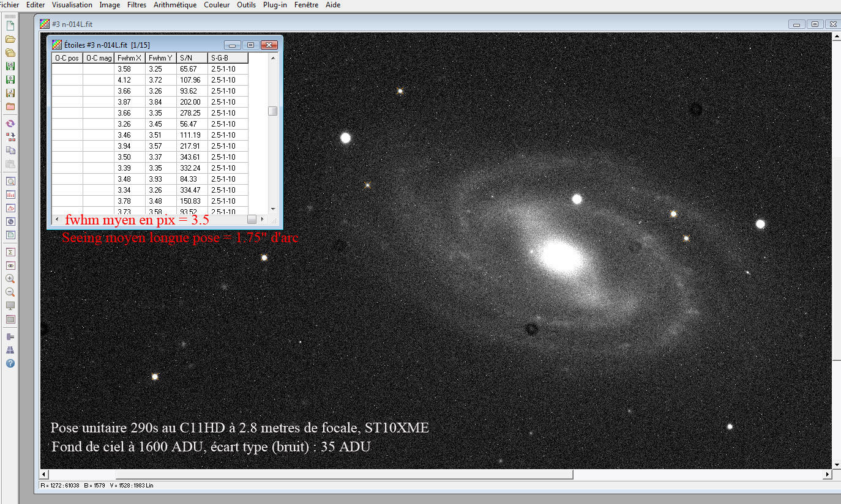Click the binoculars search icon
This screenshot has height=504, width=841.
(x=10, y=350)
